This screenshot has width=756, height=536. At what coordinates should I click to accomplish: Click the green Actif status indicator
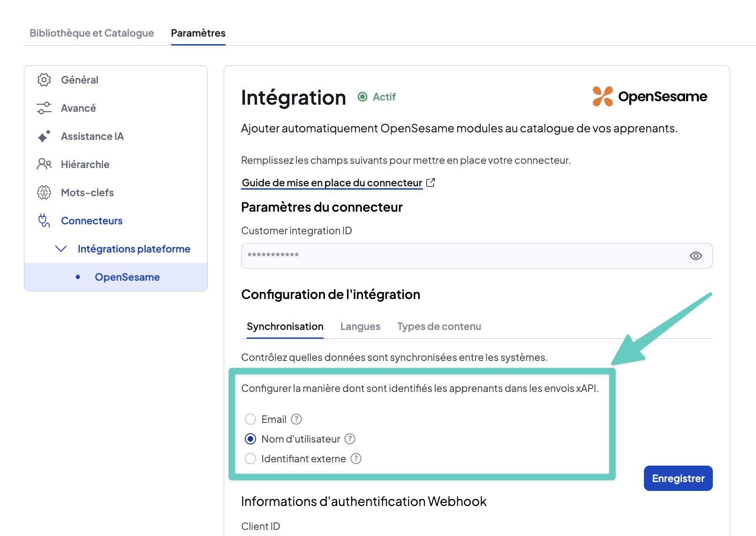(x=377, y=97)
